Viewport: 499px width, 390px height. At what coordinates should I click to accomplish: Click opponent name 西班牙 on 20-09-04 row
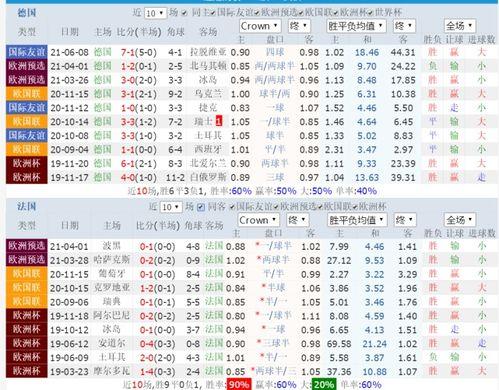(208, 149)
